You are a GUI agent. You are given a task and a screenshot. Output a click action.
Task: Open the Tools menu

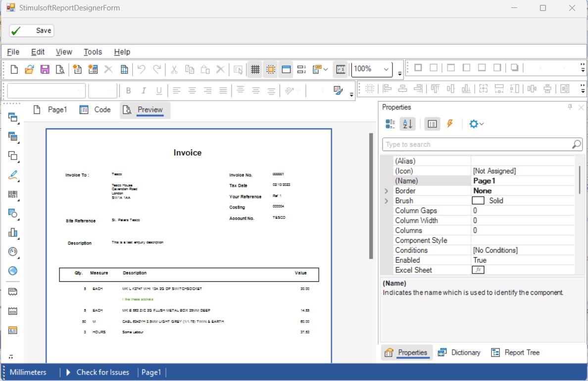click(x=93, y=52)
